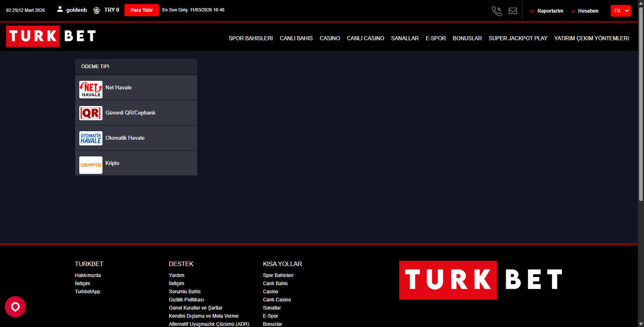The height and width of the screenshot is (327, 644).
Task: Click the goldenb username
Action: [x=76, y=10]
